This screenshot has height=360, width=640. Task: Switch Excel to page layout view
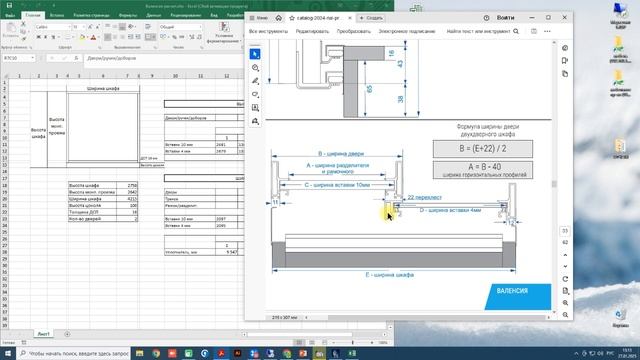point(312,342)
